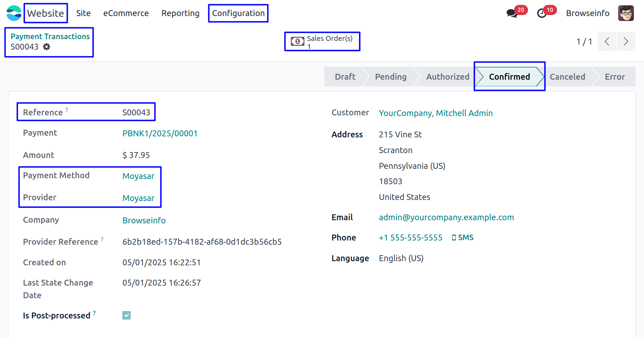
Task: Click the Mitchell Admin user avatar
Action: pos(626,13)
